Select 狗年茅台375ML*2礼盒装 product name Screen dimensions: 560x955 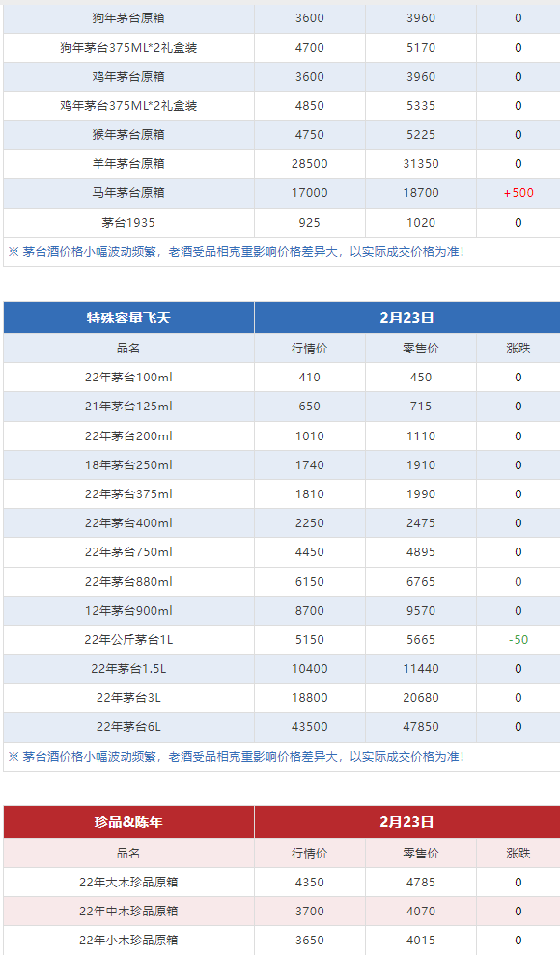pyautogui.click(x=128, y=48)
